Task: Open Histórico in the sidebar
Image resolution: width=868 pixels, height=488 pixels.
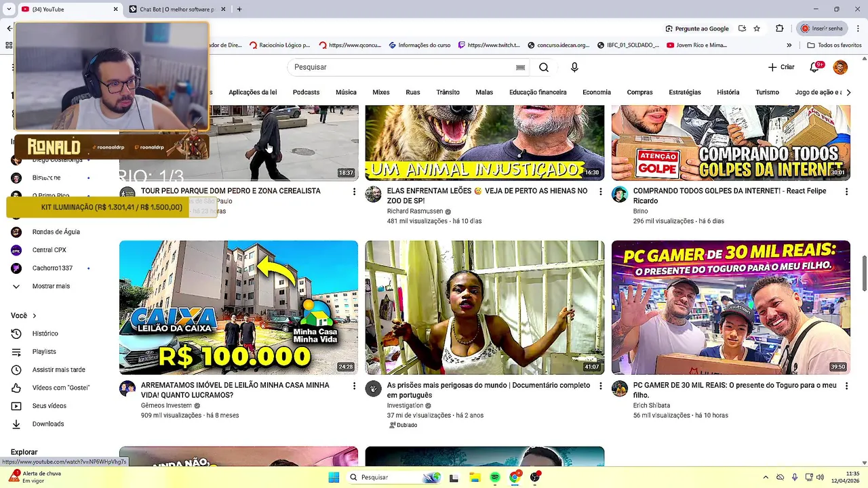Action: [45, 333]
